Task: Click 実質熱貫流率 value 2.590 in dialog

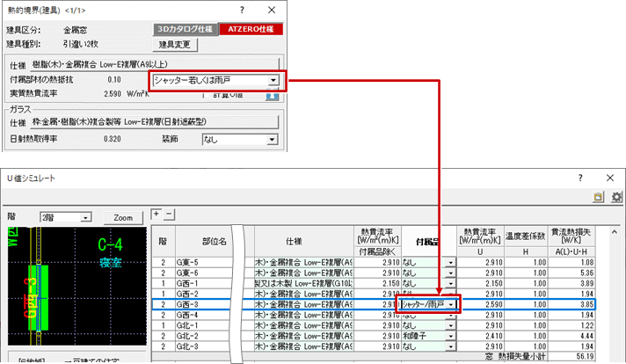Action: click(113, 94)
